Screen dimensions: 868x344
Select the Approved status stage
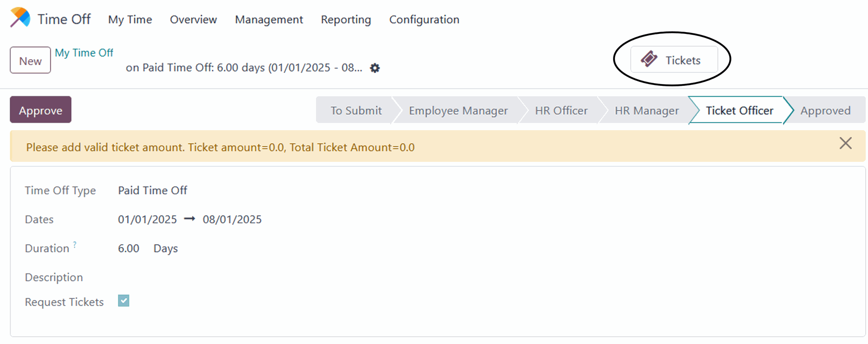click(x=825, y=110)
